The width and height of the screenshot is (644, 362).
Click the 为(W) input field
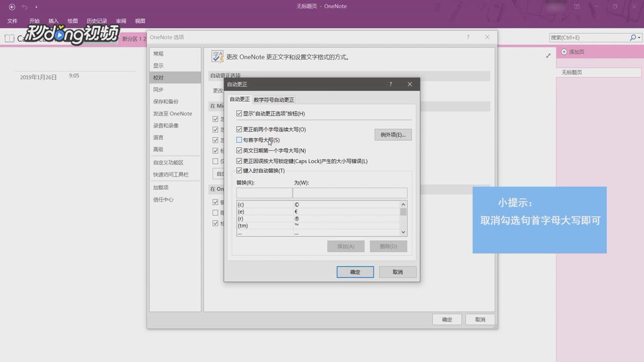point(350,193)
